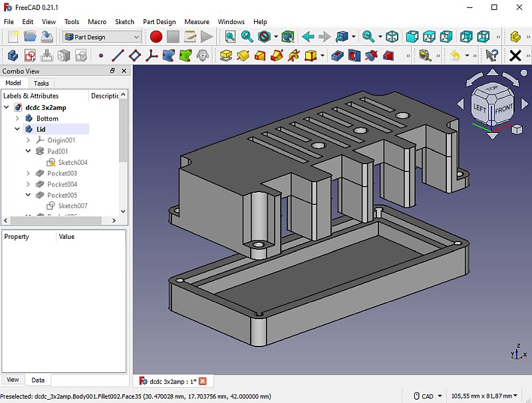
Task: Set top view icon
Action: (x=429, y=37)
